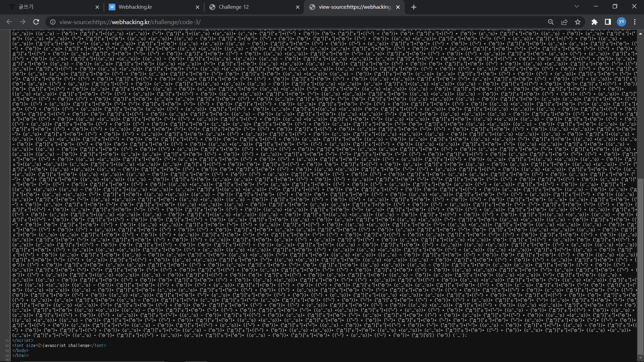
Task: Expand the tab search chevron
Action: [577, 6]
